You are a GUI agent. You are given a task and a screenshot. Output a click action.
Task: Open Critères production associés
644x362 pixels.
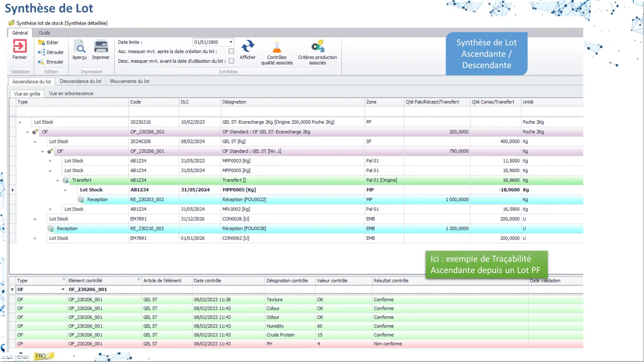coord(317,47)
